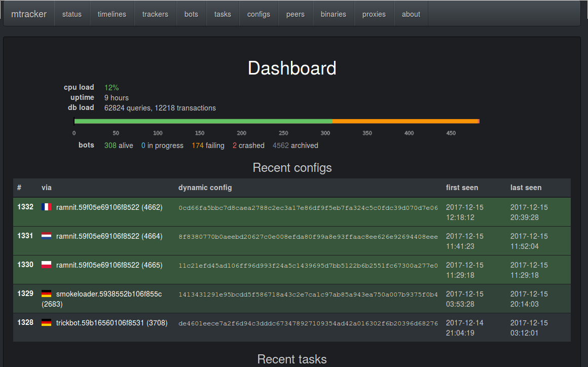The image size is (588, 367).
Task: Click the green alive segment of bots bar
Action: tap(203, 121)
